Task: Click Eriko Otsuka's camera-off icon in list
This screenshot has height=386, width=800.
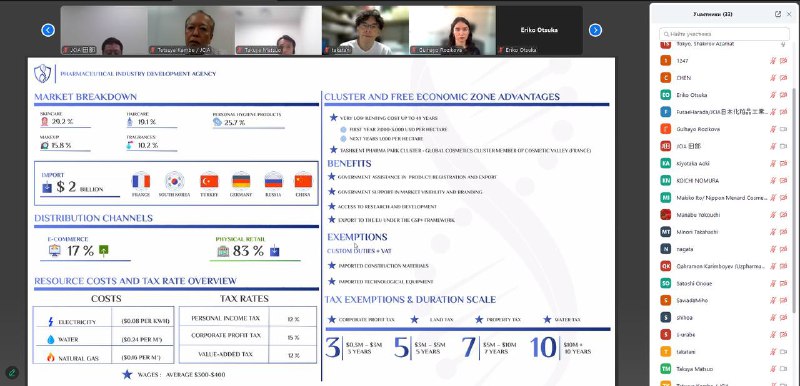Action: coord(784,95)
